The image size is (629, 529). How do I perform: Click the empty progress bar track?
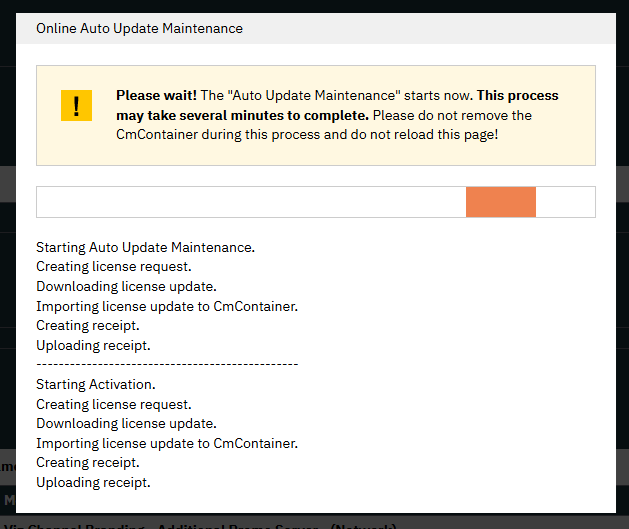(250, 202)
